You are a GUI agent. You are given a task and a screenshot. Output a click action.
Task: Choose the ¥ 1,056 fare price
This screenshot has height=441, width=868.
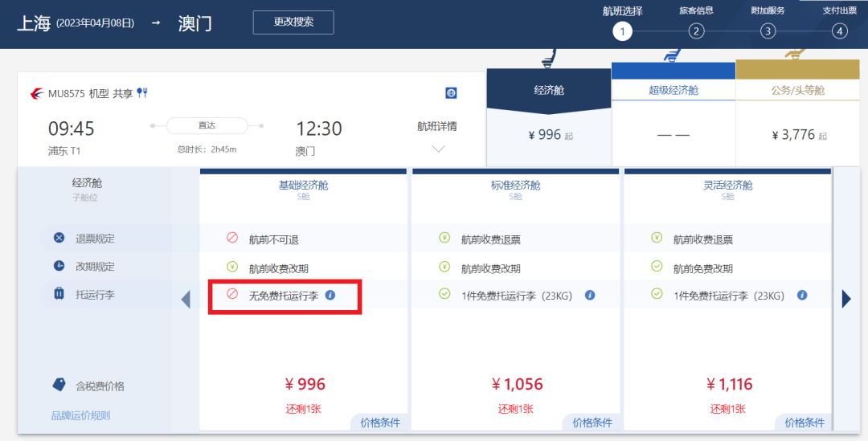click(x=517, y=384)
